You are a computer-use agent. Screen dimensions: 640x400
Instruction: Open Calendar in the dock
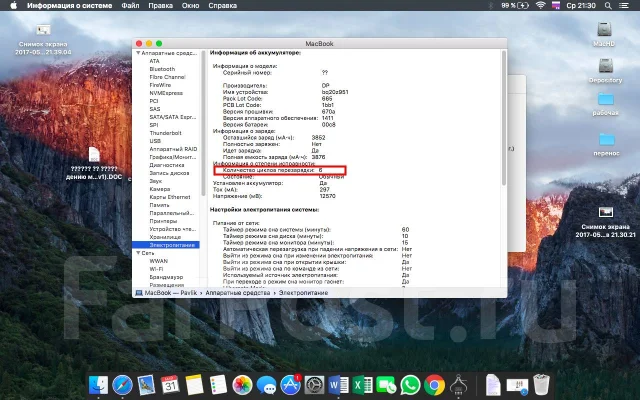170,385
